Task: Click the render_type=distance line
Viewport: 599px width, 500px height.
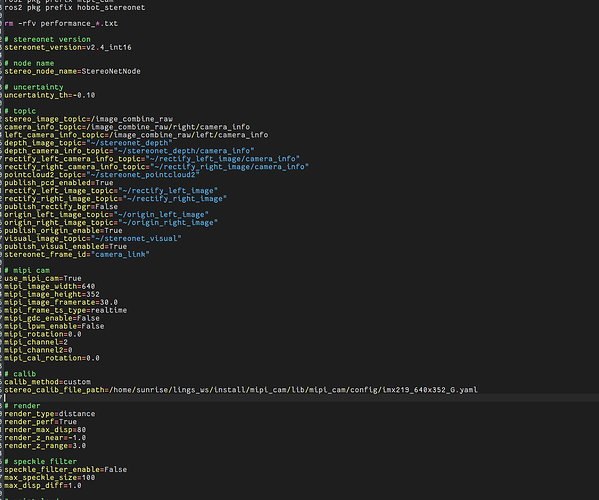Action: click(x=50, y=414)
